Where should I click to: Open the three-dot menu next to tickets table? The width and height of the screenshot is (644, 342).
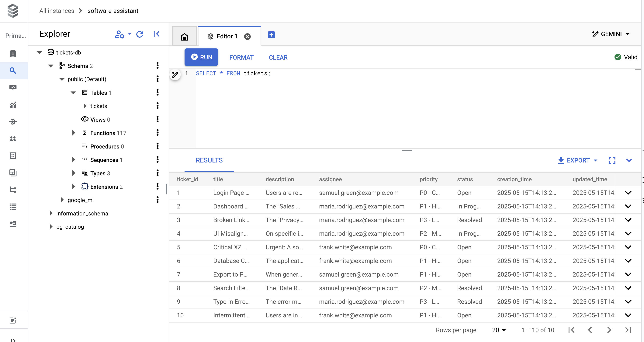[x=157, y=106]
